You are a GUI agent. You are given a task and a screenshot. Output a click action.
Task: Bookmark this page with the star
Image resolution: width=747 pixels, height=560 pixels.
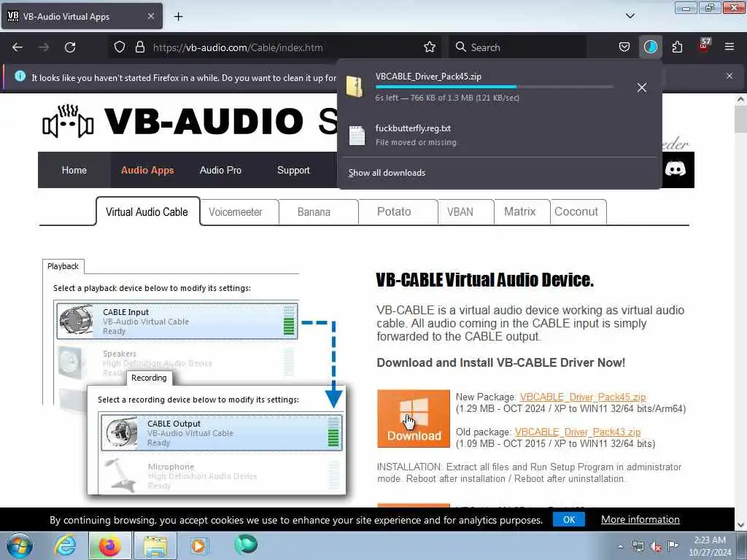(x=429, y=47)
